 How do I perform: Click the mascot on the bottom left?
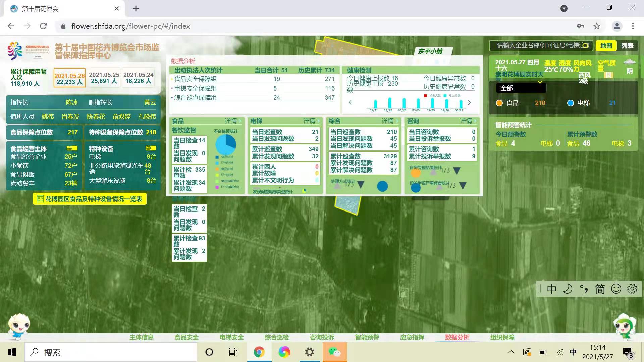[19, 326]
